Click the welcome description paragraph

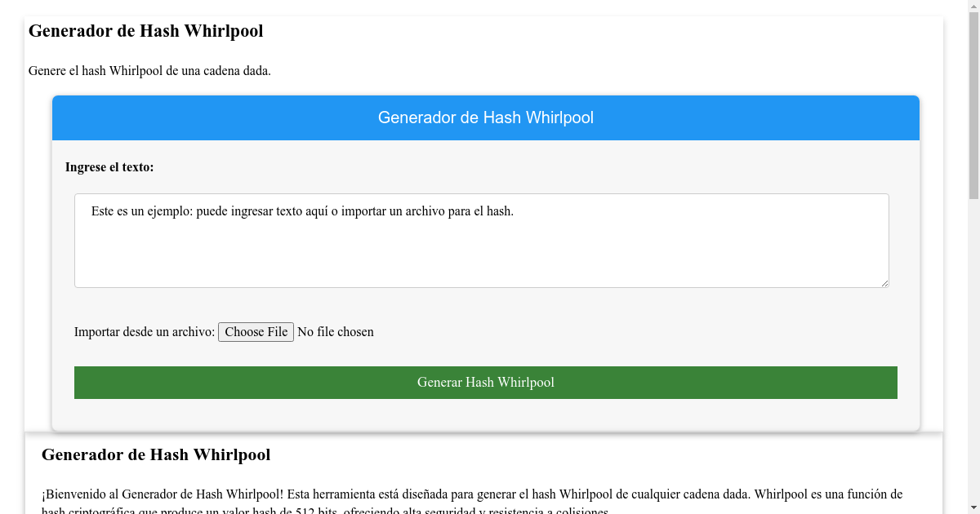(x=472, y=494)
